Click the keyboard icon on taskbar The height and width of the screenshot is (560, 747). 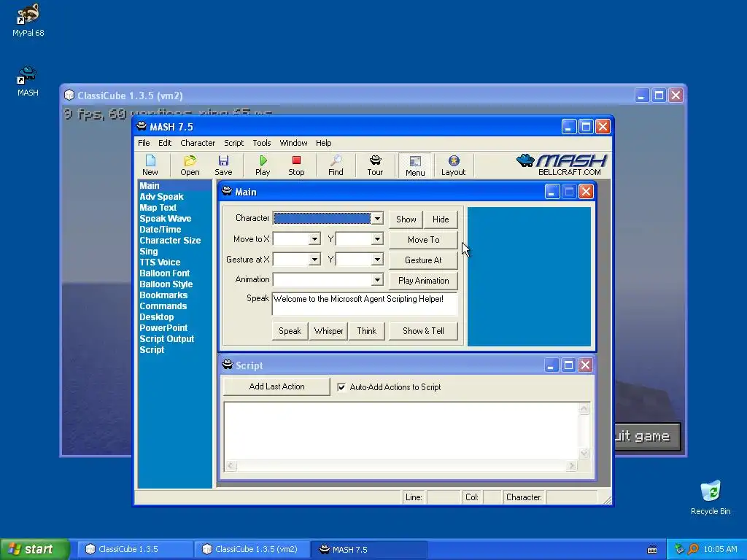[652, 550]
